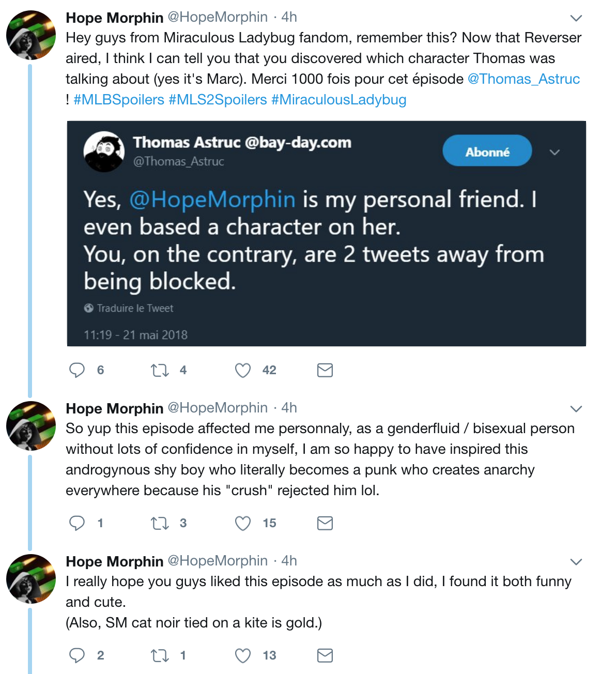Open the @Thomas_Astruc mention link

523,79
